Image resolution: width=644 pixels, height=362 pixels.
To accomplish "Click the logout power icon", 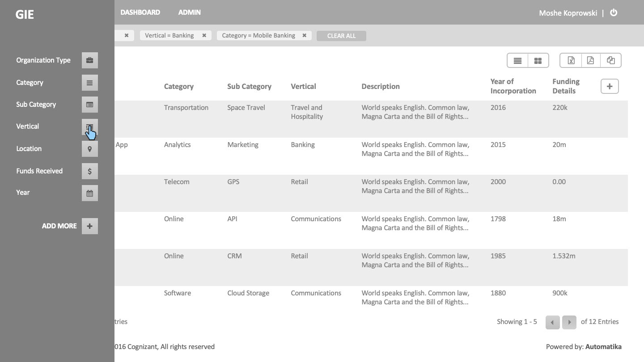I will tap(614, 13).
